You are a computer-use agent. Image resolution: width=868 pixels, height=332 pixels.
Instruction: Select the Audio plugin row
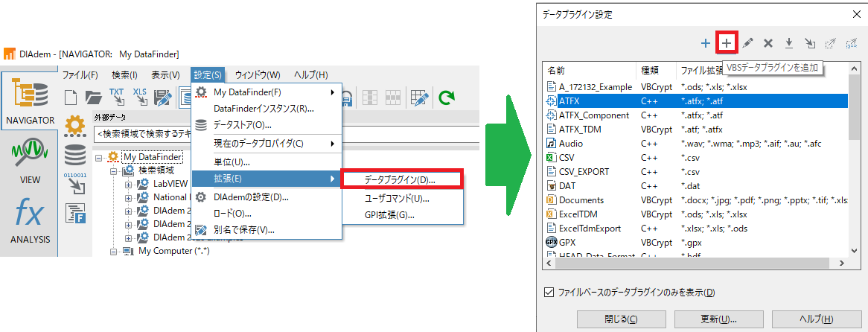[x=696, y=144]
